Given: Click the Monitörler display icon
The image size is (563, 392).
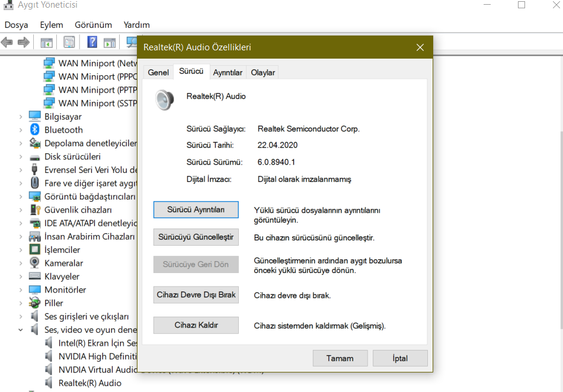Looking at the screenshot, I should [35, 290].
